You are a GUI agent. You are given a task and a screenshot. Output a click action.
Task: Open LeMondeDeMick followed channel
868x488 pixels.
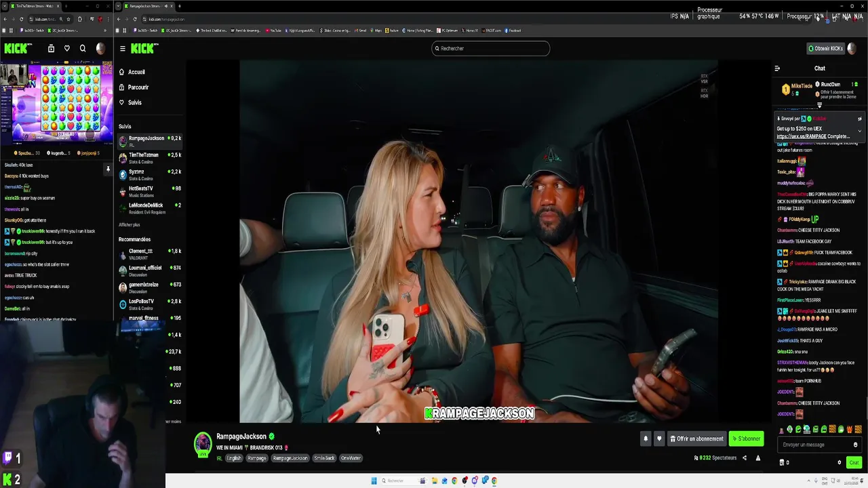pos(150,208)
